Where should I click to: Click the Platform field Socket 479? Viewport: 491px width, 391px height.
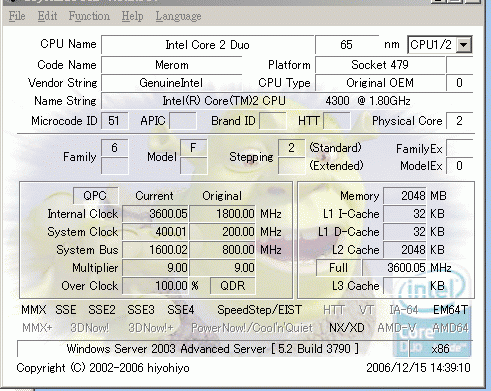pos(380,65)
